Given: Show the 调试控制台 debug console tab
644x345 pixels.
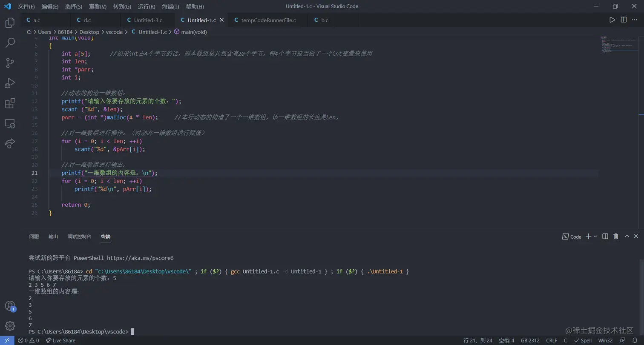Looking at the screenshot, I should (x=80, y=237).
